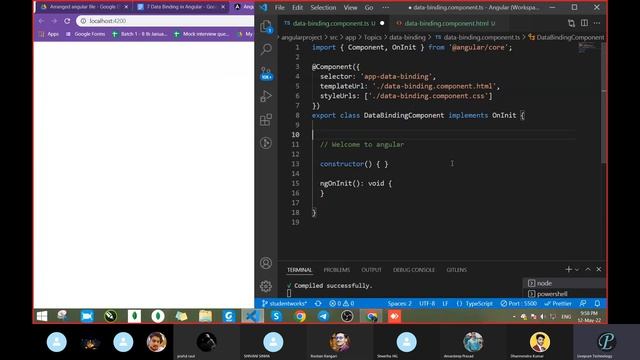Switch to the OUTPUT panel tab
The height and width of the screenshot is (360, 640).
371,270
